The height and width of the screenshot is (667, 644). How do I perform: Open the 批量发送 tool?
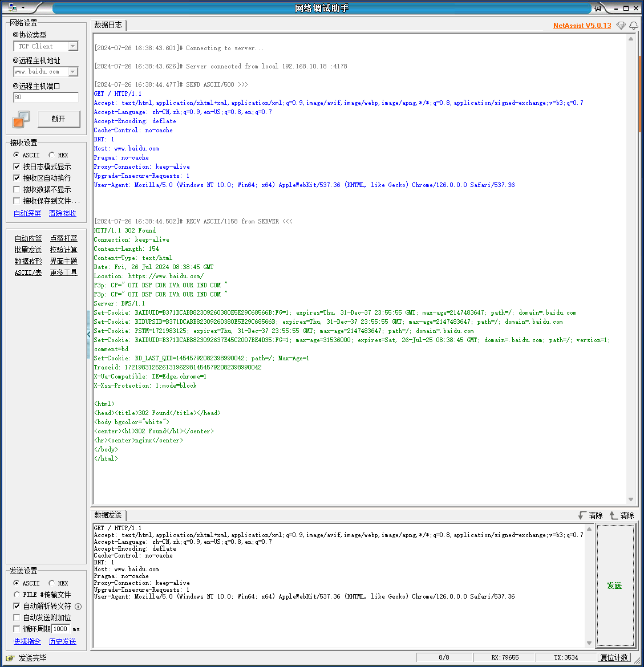coord(28,250)
